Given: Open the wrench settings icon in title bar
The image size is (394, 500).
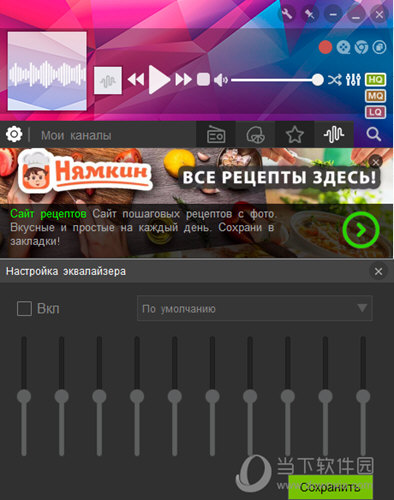Looking at the screenshot, I should click(x=287, y=14).
